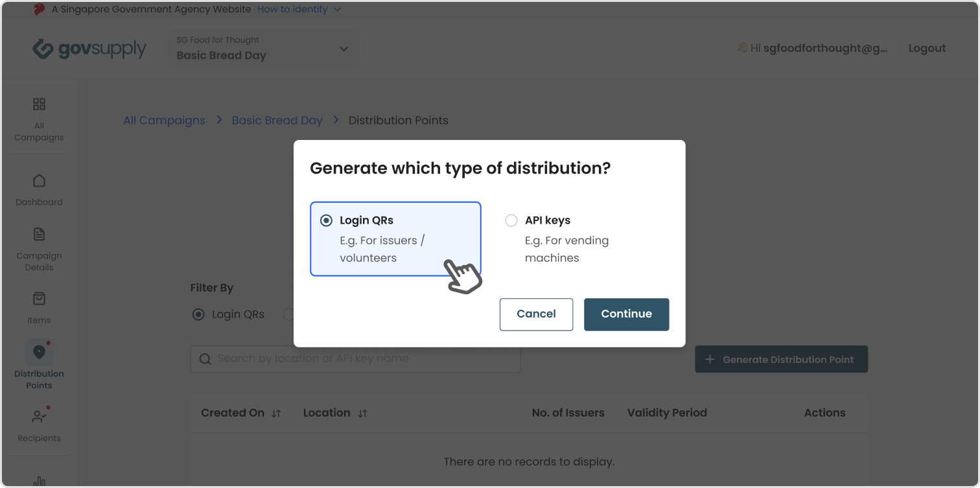Open the Items shopping bag icon
The width and height of the screenshot is (980, 488).
(39, 299)
